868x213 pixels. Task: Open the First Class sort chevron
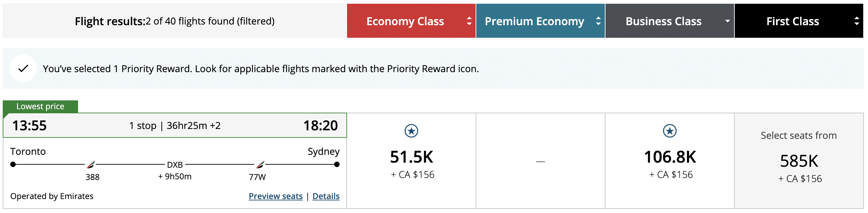pyautogui.click(x=857, y=21)
